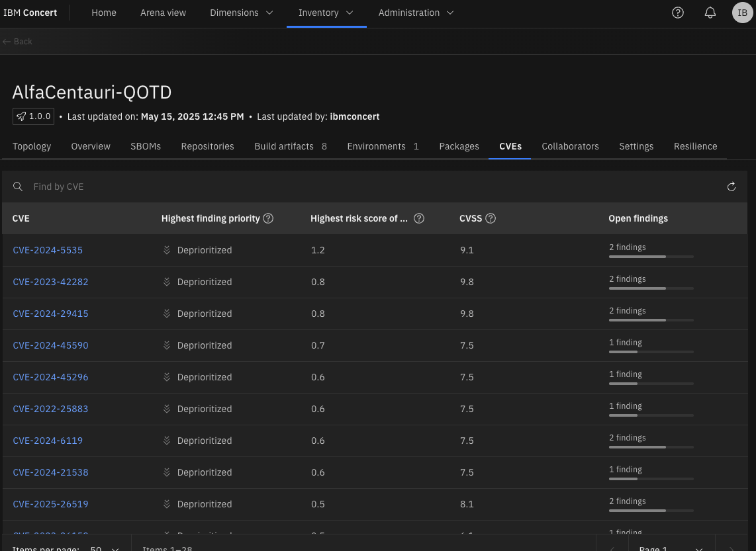Go to the Home page
This screenshot has width=756, height=551.
click(x=104, y=13)
